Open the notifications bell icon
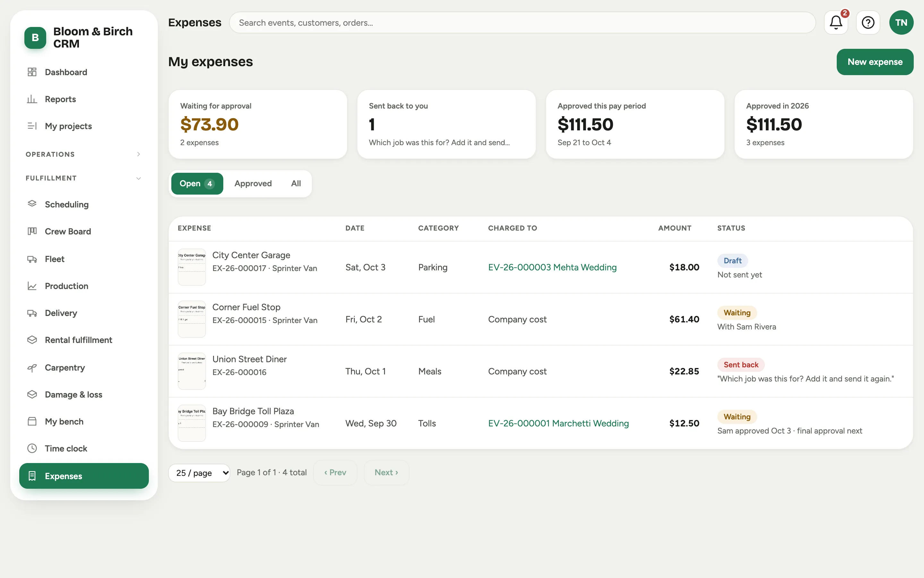This screenshot has width=924, height=578. (x=836, y=22)
